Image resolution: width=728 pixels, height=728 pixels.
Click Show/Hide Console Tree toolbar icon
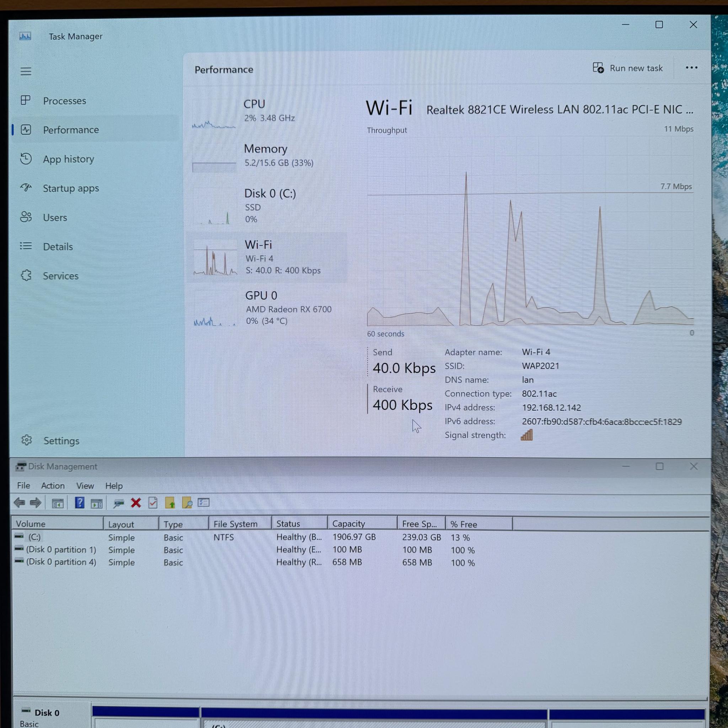pyautogui.click(x=58, y=503)
